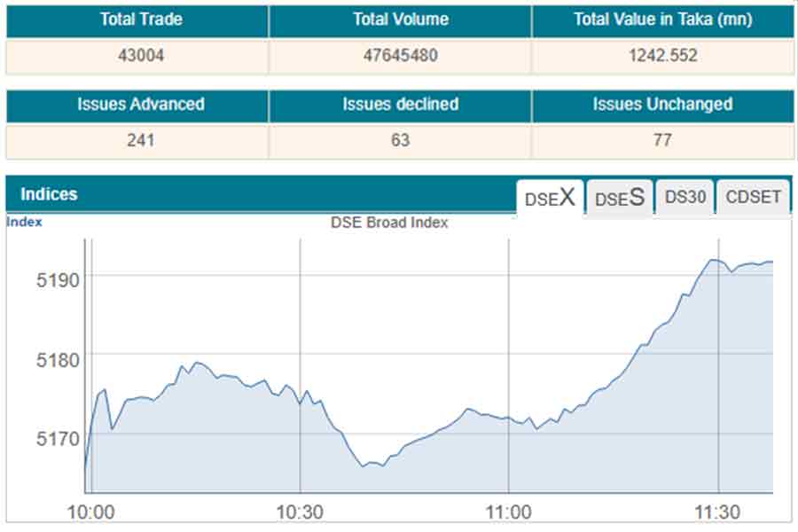The height and width of the screenshot is (532, 798).
Task: Click the 10:30 time axis label
Action: click(300, 512)
